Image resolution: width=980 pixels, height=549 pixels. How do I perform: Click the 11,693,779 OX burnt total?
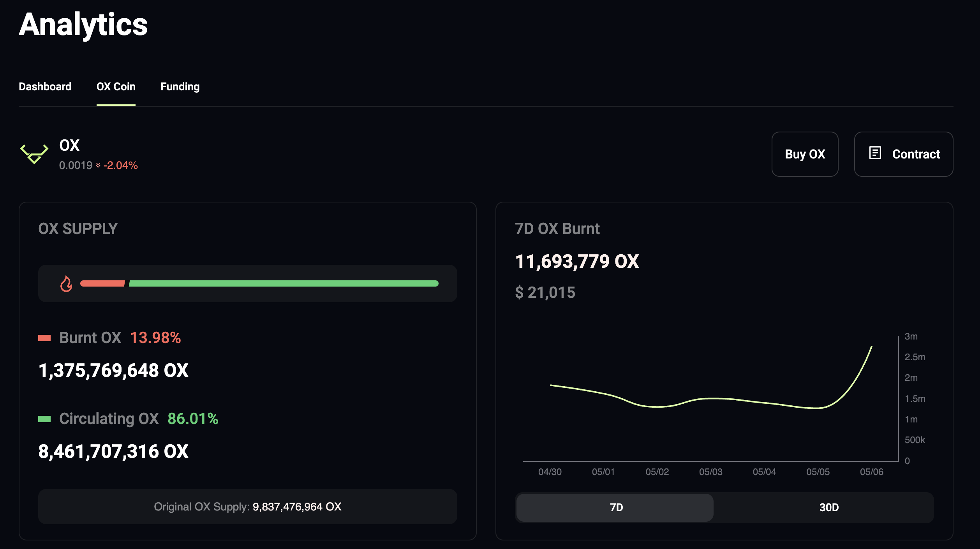(x=577, y=261)
